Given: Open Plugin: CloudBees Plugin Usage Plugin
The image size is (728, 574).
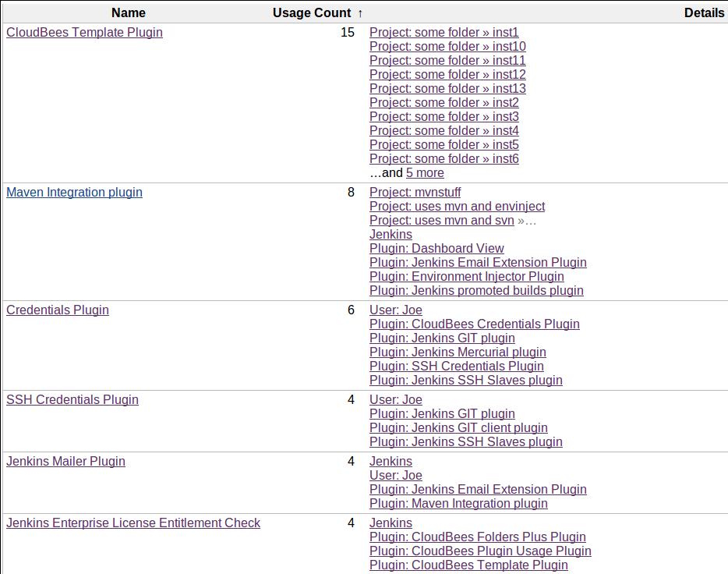Looking at the screenshot, I should (480, 551).
